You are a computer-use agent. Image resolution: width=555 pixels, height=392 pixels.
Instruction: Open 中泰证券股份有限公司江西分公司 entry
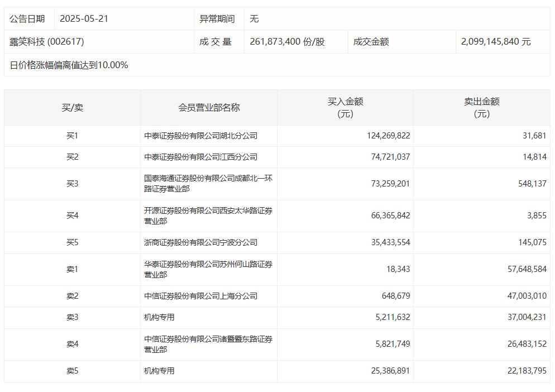(201, 157)
